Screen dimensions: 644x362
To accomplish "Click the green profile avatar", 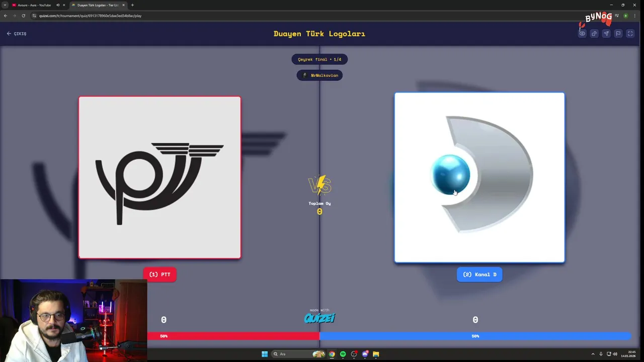I will point(626,16).
